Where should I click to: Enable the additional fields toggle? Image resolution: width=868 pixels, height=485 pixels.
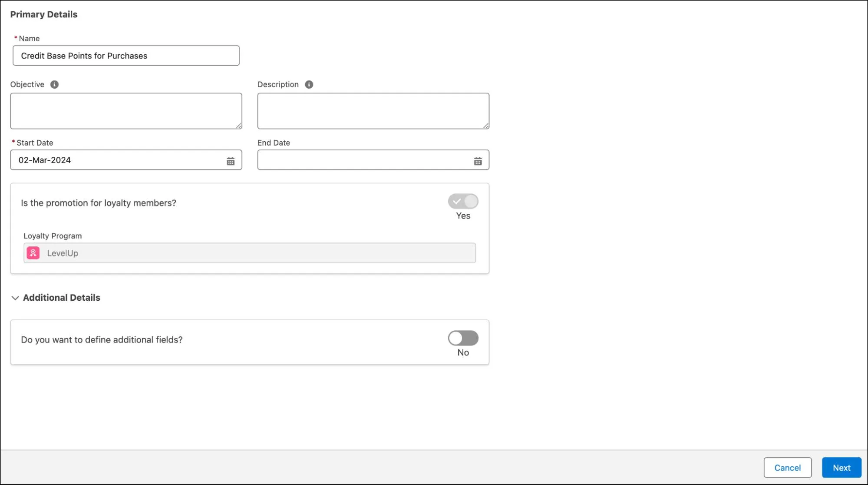click(x=463, y=338)
